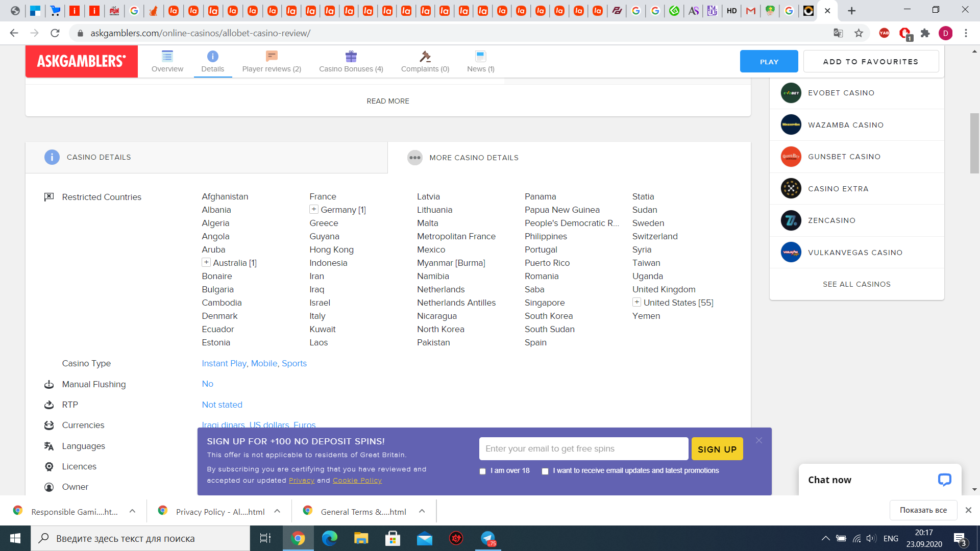980x551 pixels.
Task: Click the Casino Details info icon
Action: click(52, 157)
